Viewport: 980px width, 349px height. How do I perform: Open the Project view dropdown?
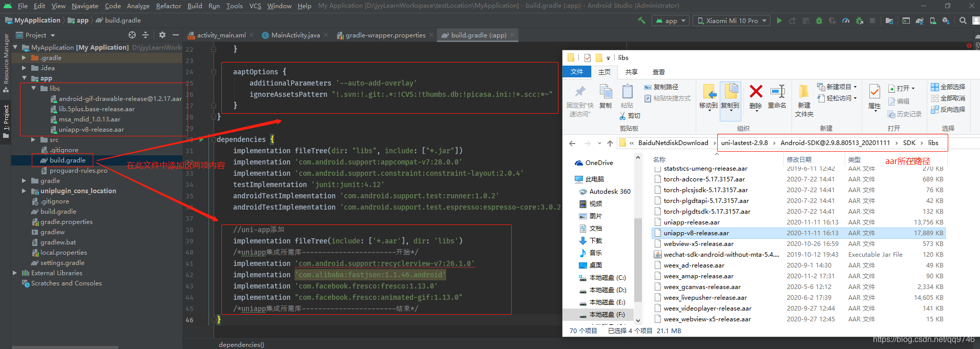pyautogui.click(x=35, y=35)
